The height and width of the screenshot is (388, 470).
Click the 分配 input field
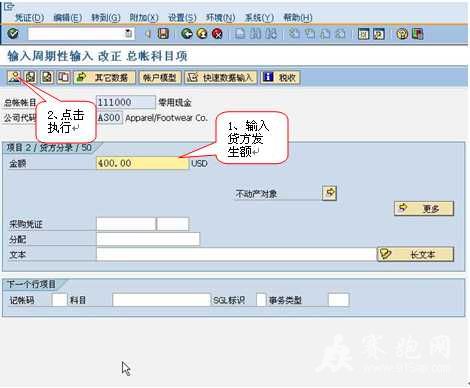(x=148, y=239)
